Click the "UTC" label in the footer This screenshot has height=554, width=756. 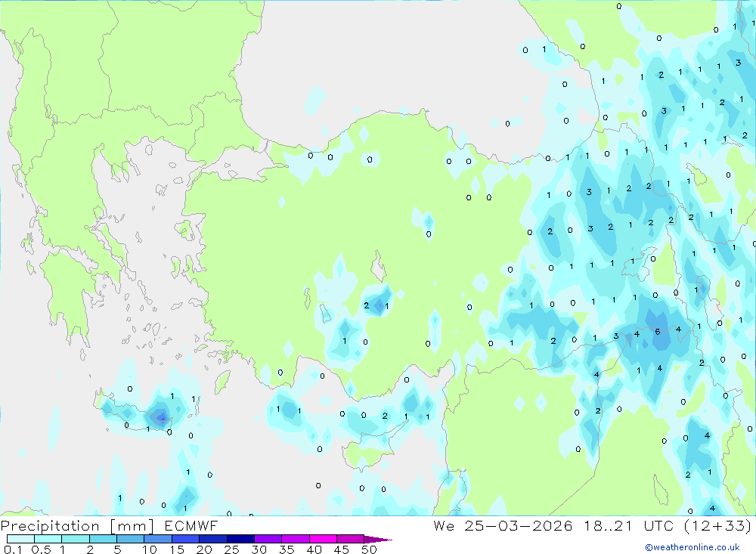click(658, 525)
